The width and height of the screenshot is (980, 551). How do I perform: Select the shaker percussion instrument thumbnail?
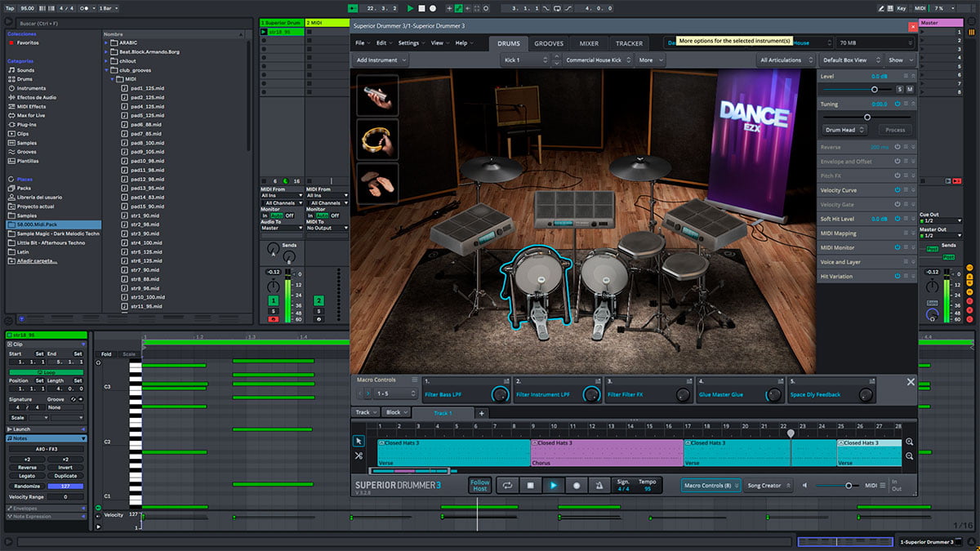[x=377, y=96]
